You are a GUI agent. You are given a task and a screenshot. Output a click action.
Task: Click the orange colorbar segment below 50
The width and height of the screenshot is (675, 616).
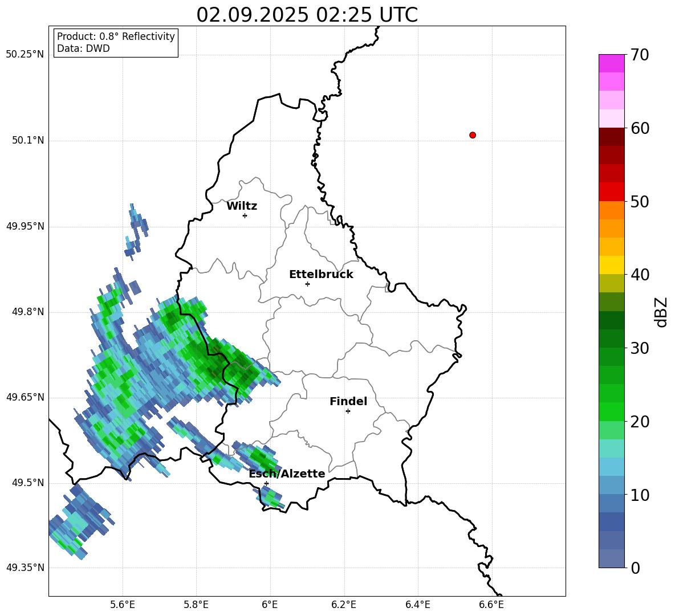pyautogui.click(x=611, y=210)
